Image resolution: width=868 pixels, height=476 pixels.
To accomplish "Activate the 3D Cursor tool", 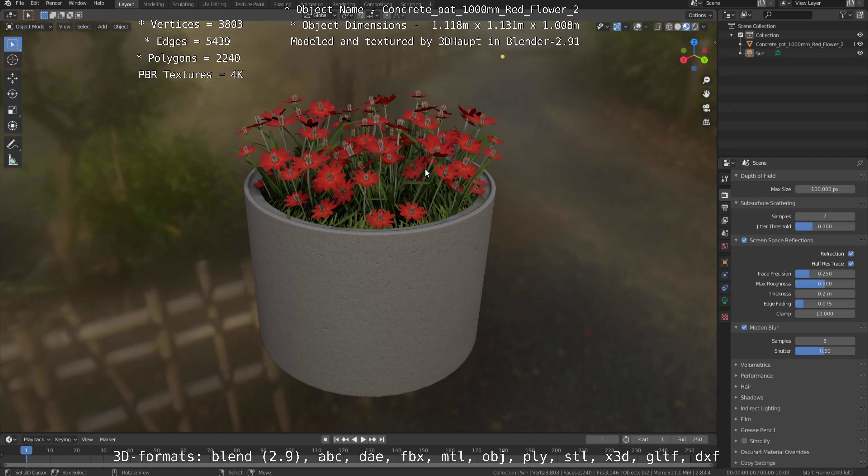I will 13,60.
